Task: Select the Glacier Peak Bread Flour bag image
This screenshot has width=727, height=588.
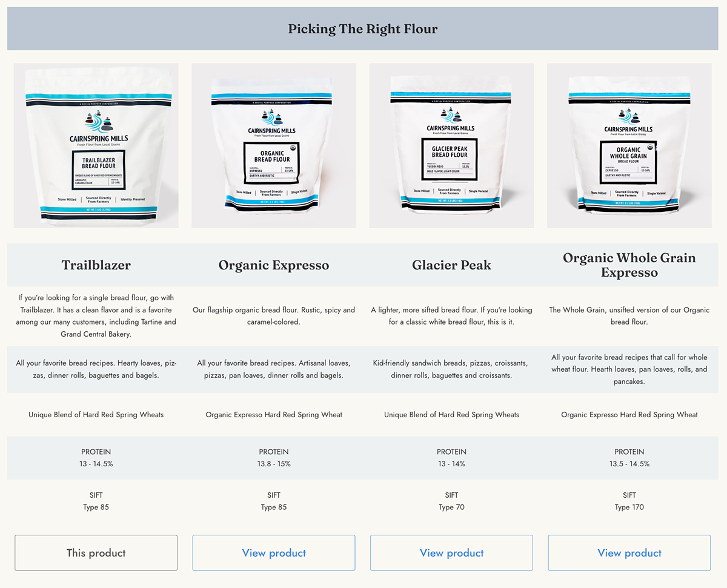Action: click(451, 145)
